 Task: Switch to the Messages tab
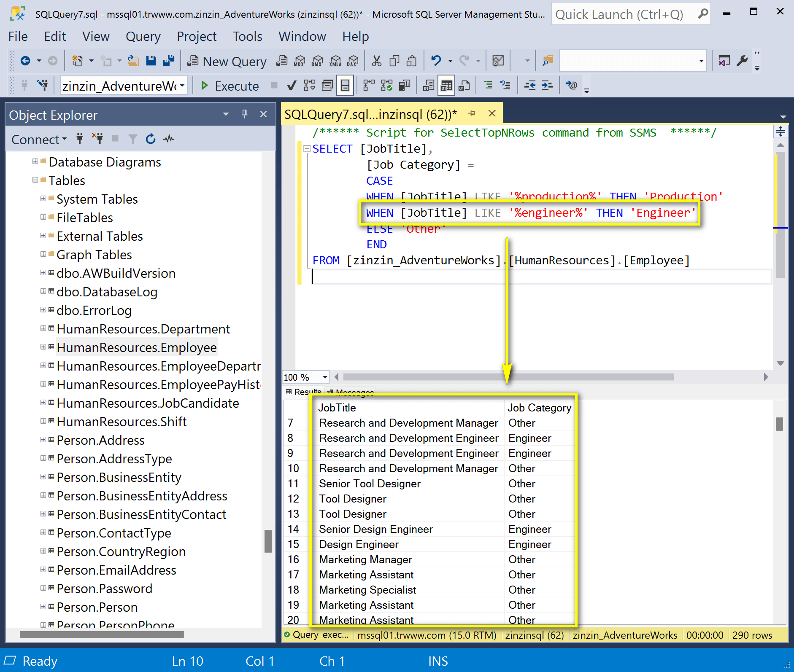click(x=351, y=392)
